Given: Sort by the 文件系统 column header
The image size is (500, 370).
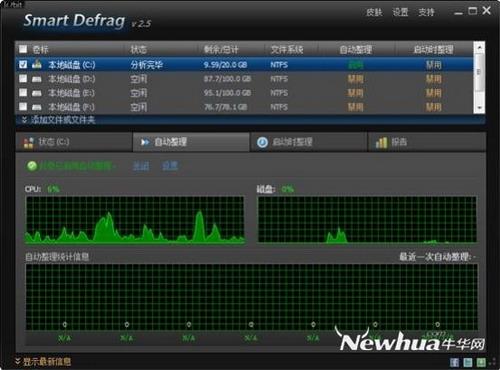Looking at the screenshot, I should click(287, 50).
